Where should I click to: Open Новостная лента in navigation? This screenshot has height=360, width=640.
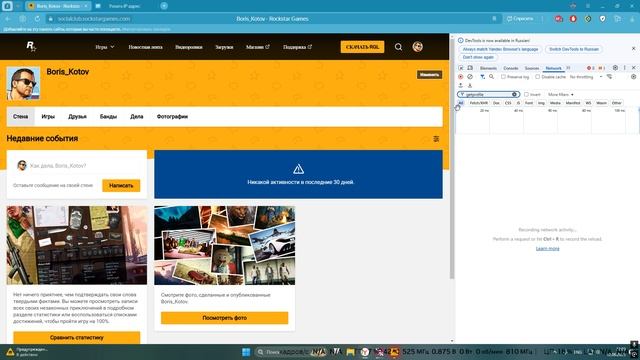(145, 47)
